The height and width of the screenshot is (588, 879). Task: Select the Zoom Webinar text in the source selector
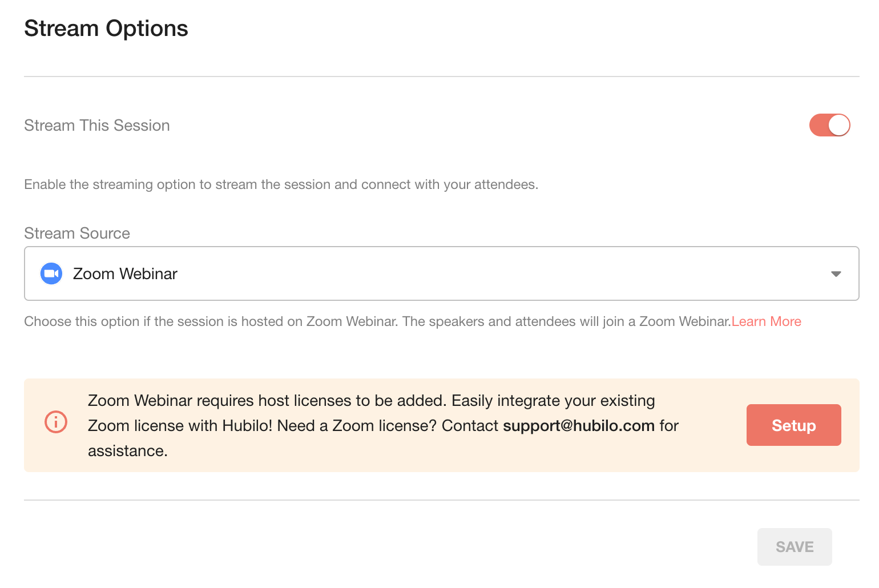125,274
